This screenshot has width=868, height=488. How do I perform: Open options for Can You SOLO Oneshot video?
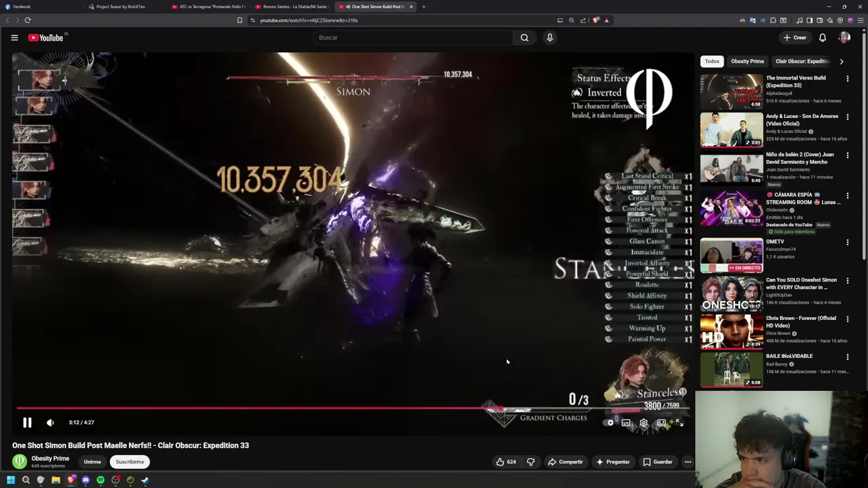coord(848,281)
